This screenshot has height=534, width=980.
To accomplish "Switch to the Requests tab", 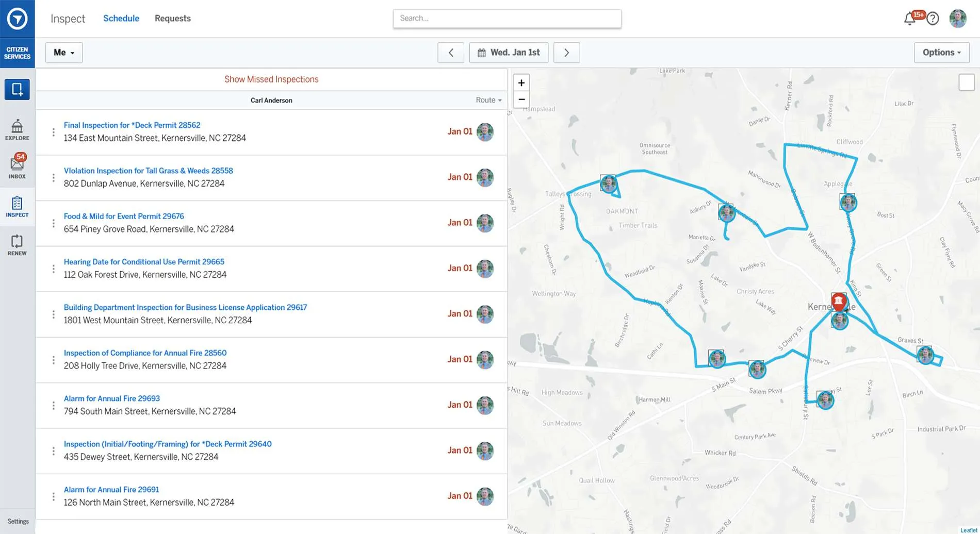I will (173, 19).
